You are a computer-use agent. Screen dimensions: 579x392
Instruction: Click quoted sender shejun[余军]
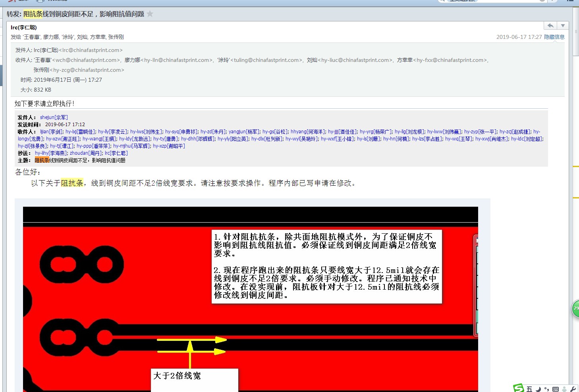click(54, 117)
